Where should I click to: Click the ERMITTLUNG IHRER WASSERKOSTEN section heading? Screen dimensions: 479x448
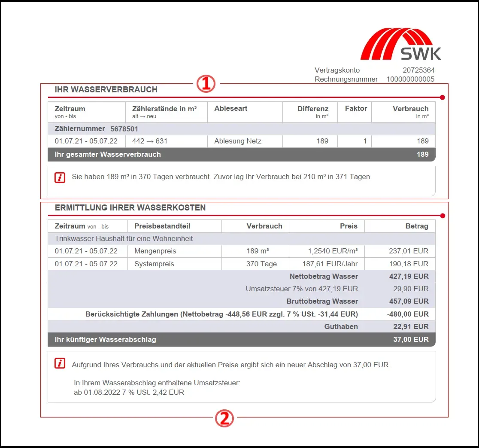pyautogui.click(x=130, y=208)
